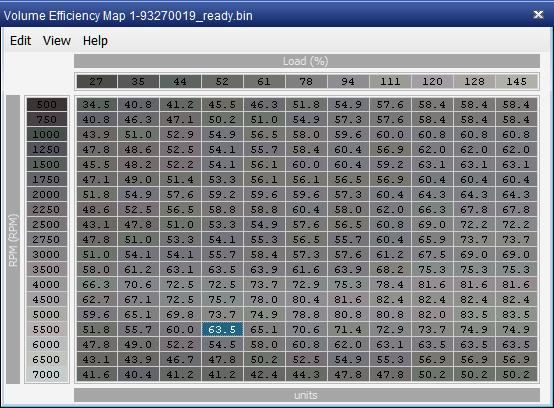Close the Volume Efficiency Map window
This screenshot has width=554, height=408.
(x=538, y=14)
